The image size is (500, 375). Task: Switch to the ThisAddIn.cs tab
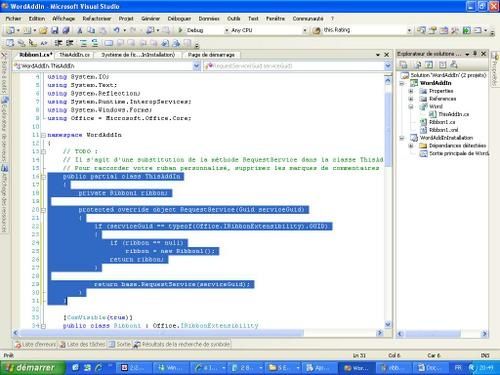(x=74, y=55)
